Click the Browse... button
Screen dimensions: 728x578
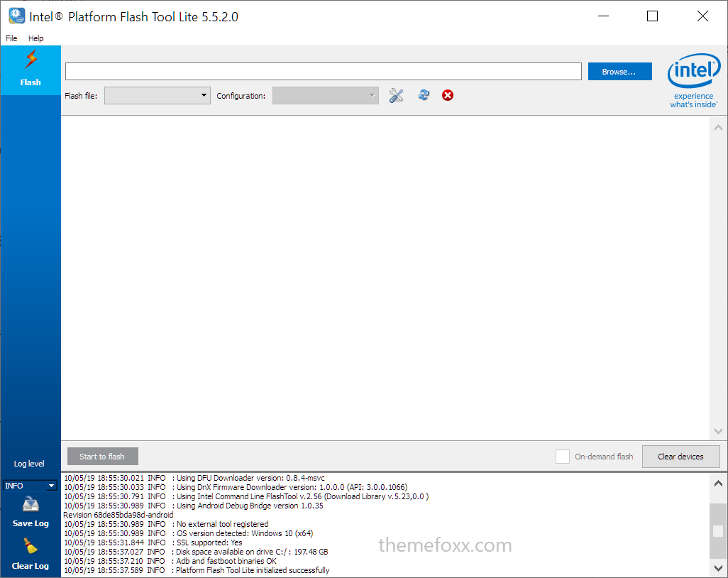(620, 72)
